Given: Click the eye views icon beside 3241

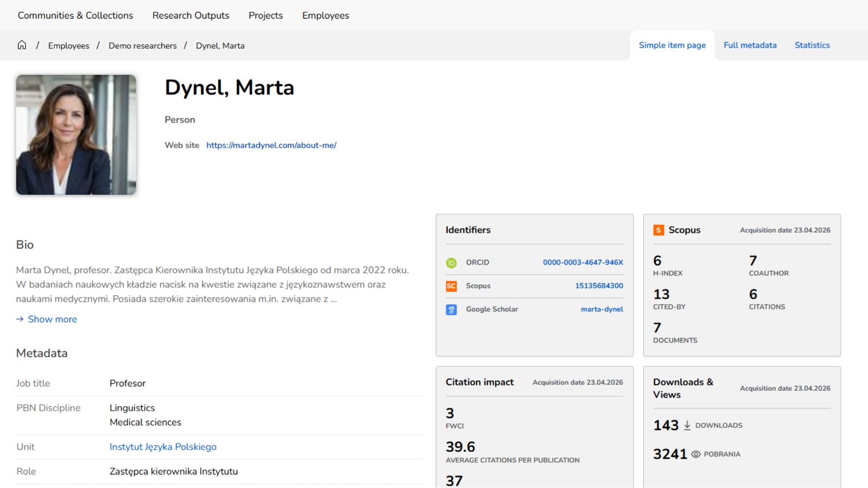Looking at the screenshot, I should (x=696, y=454).
